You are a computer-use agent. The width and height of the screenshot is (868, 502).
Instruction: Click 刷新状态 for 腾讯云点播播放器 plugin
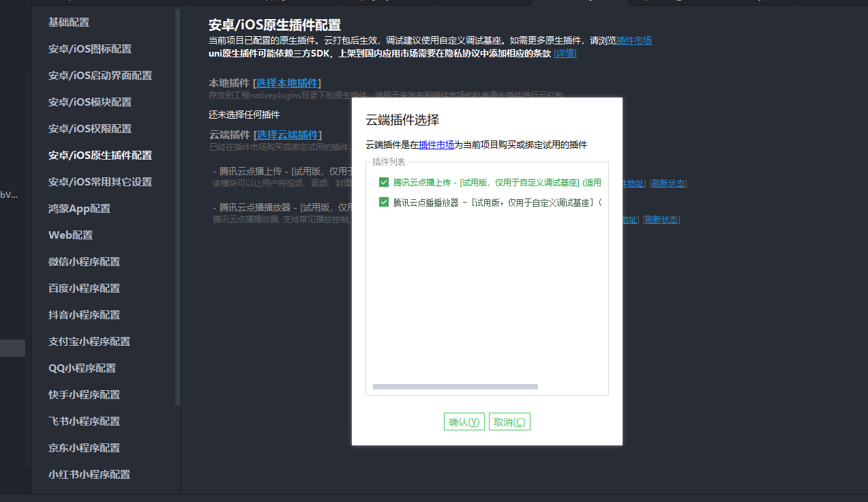pos(661,220)
